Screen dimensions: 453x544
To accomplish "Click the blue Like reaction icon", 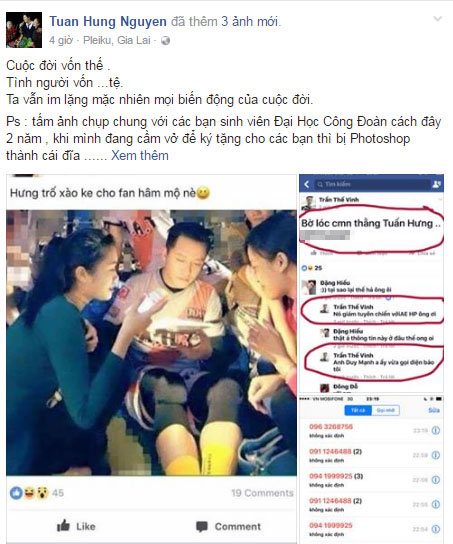I will pyautogui.click(x=16, y=493).
